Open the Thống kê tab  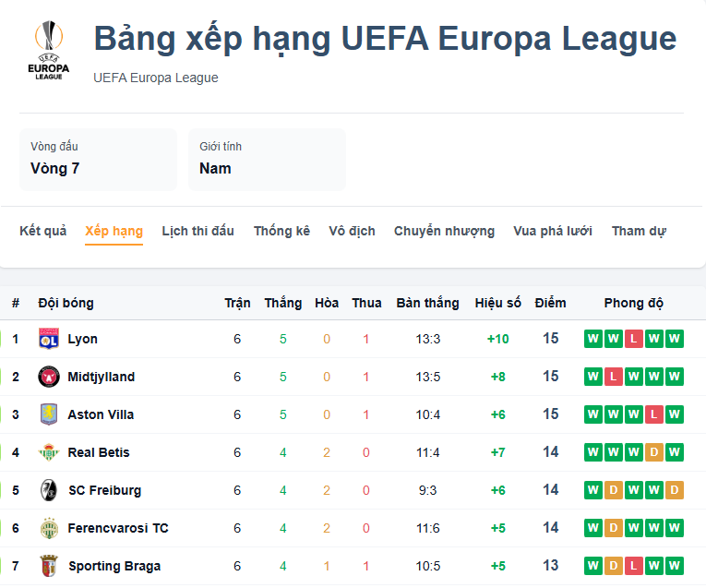281,231
